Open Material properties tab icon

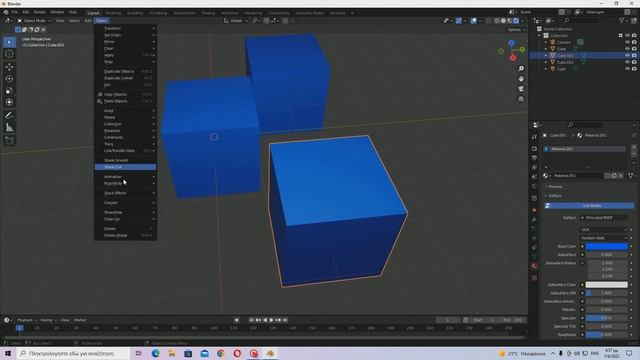coord(534,266)
